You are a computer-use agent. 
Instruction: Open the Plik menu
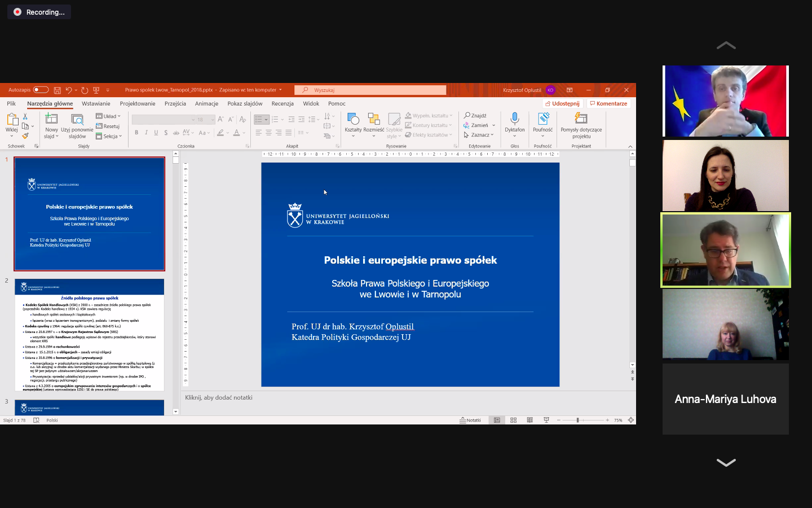tap(11, 104)
